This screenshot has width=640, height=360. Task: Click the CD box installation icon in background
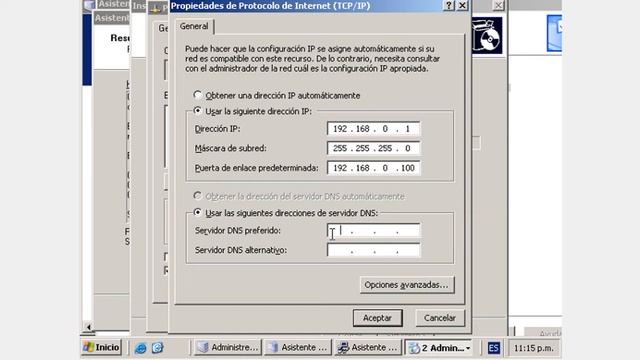point(487,35)
